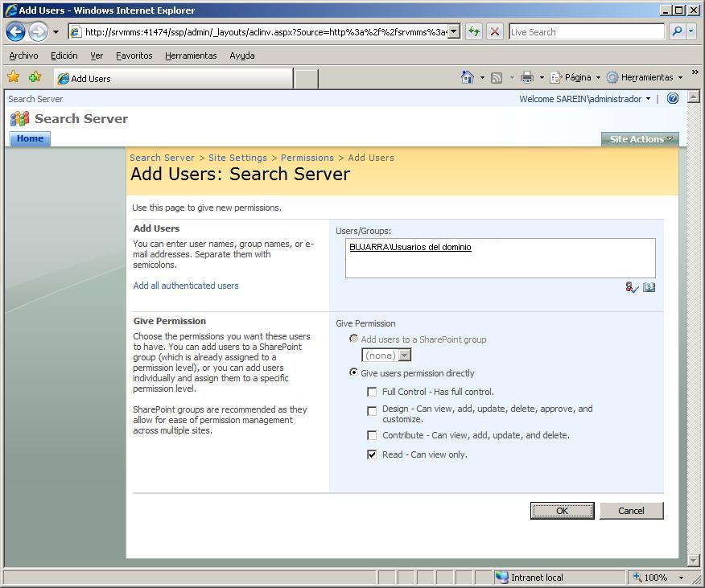Viewport: 705px width, 588px height.
Task: Click the Live Search input box
Action: tap(587, 32)
